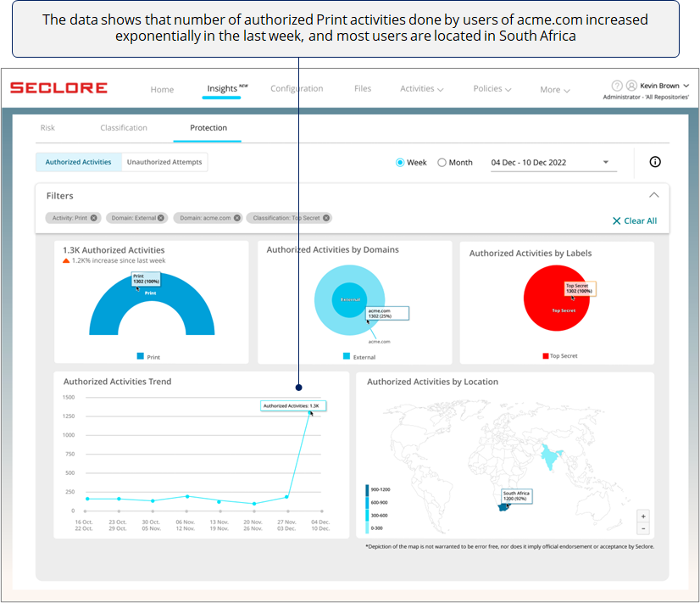Open the info icon beside date range
The image size is (700, 603).
point(655,162)
